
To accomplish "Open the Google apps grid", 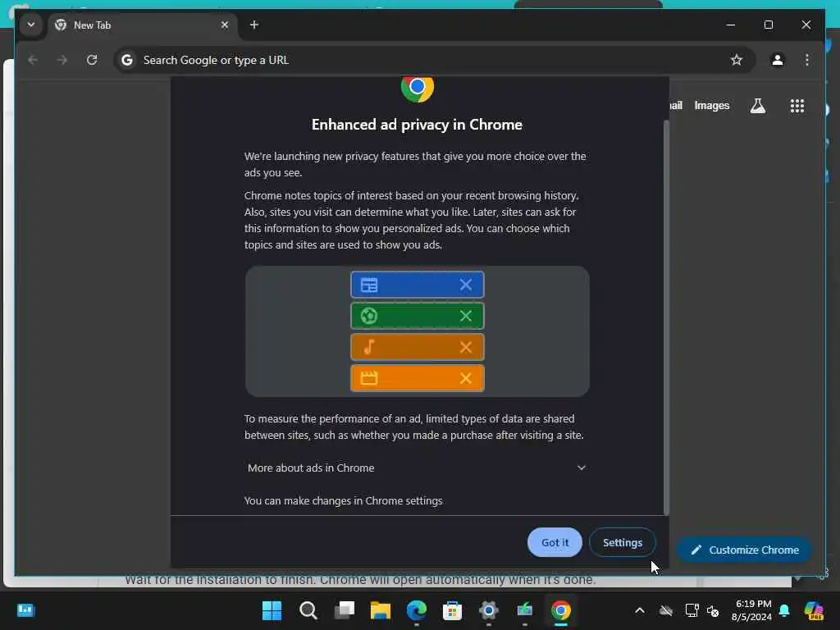I will tap(797, 106).
